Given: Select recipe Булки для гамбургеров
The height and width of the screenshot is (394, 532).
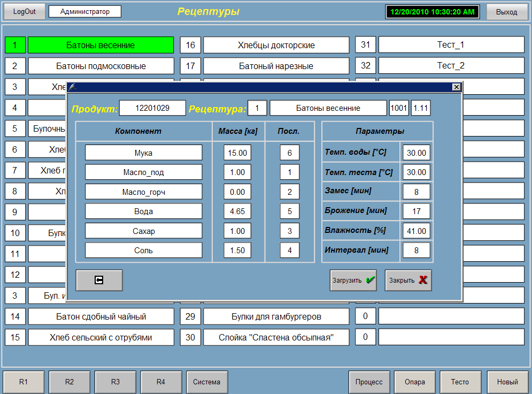Looking at the screenshot, I should click(276, 316).
